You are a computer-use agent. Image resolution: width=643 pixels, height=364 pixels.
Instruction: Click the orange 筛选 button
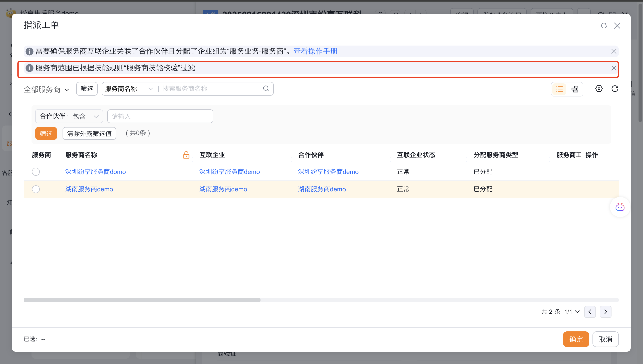pos(46,134)
